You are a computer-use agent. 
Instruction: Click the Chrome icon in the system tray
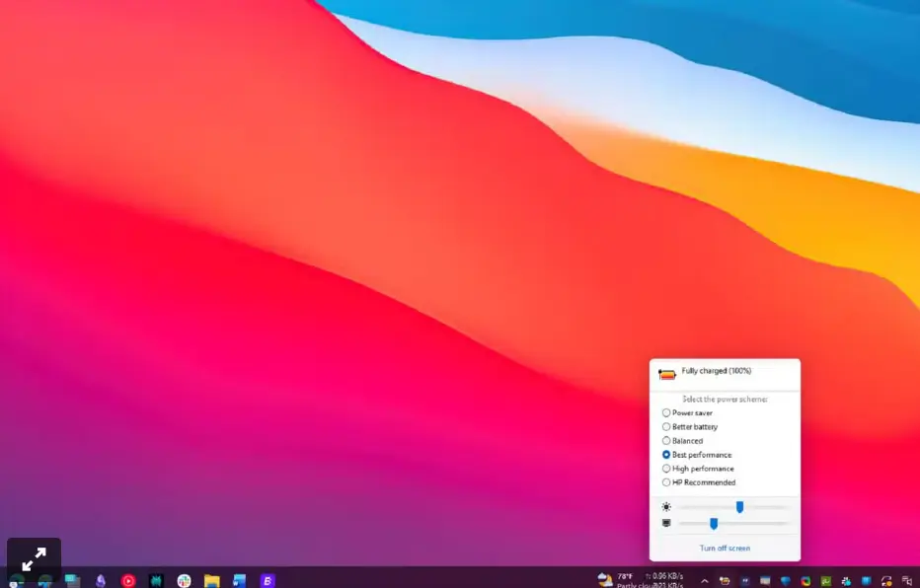coord(805,580)
